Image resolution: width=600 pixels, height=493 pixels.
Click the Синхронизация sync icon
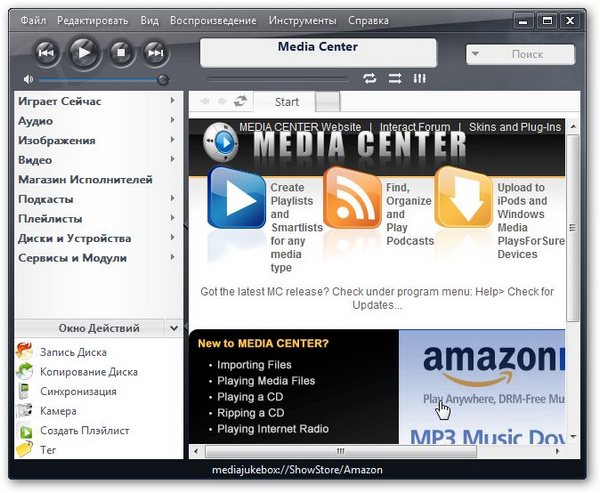point(25,391)
